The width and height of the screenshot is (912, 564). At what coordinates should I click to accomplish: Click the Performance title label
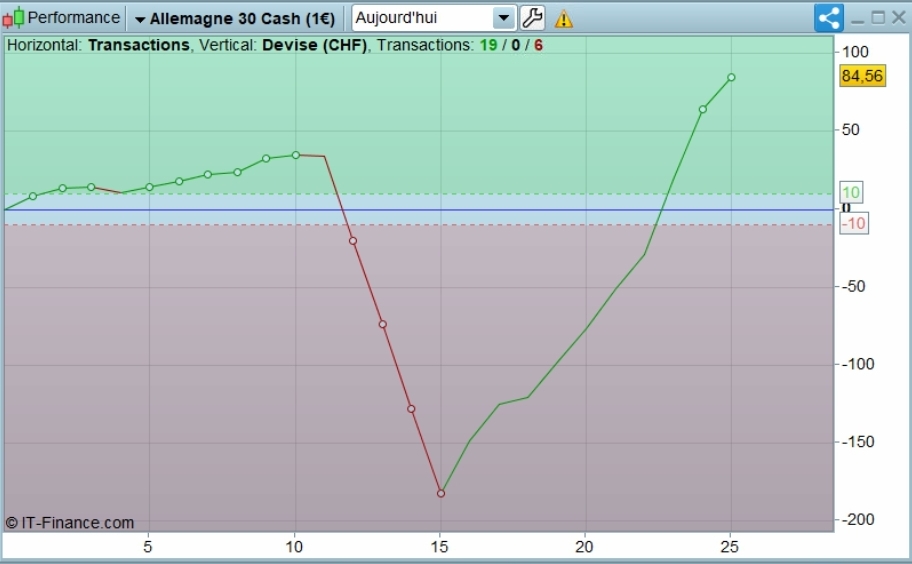(x=73, y=17)
